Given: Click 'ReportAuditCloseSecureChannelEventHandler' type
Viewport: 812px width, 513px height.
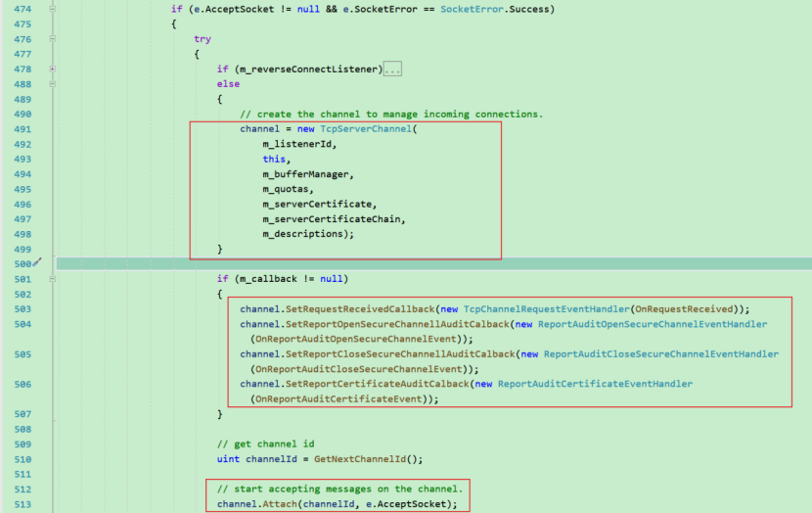Looking at the screenshot, I should click(660, 354).
